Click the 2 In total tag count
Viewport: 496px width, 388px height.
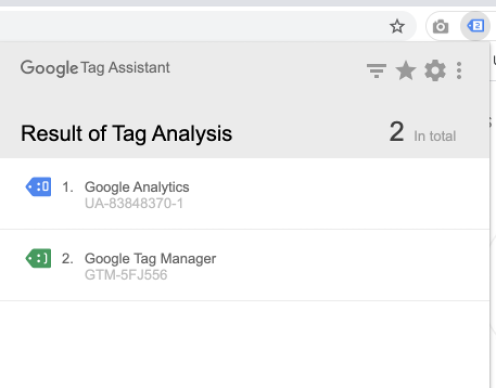tap(423, 132)
